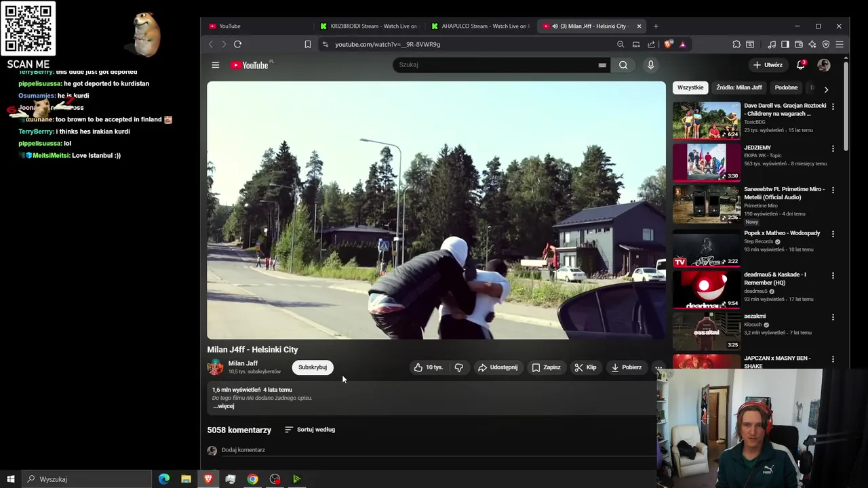This screenshot has height=488, width=868.
Task: Open more options for JEDZIEMY video
Action: 833,148
